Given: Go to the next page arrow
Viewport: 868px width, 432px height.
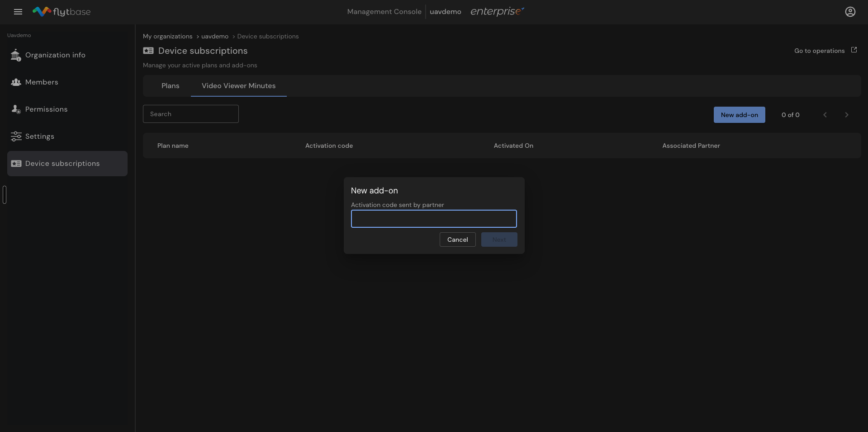Looking at the screenshot, I should click(x=847, y=115).
